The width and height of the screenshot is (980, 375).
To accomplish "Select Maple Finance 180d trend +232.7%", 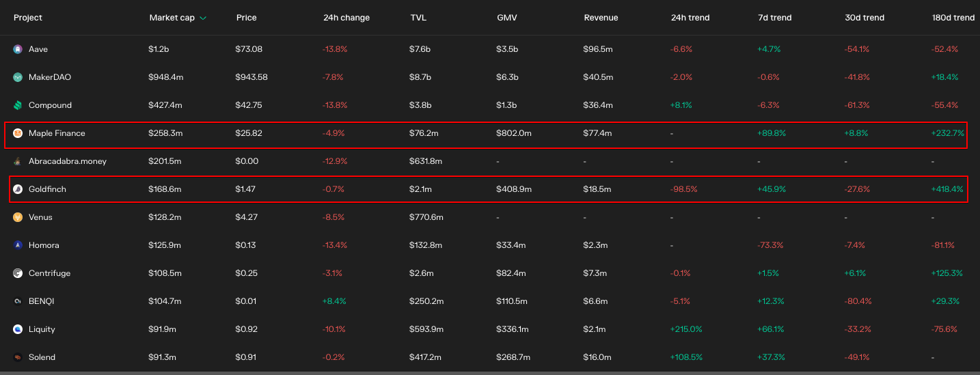I will [948, 133].
